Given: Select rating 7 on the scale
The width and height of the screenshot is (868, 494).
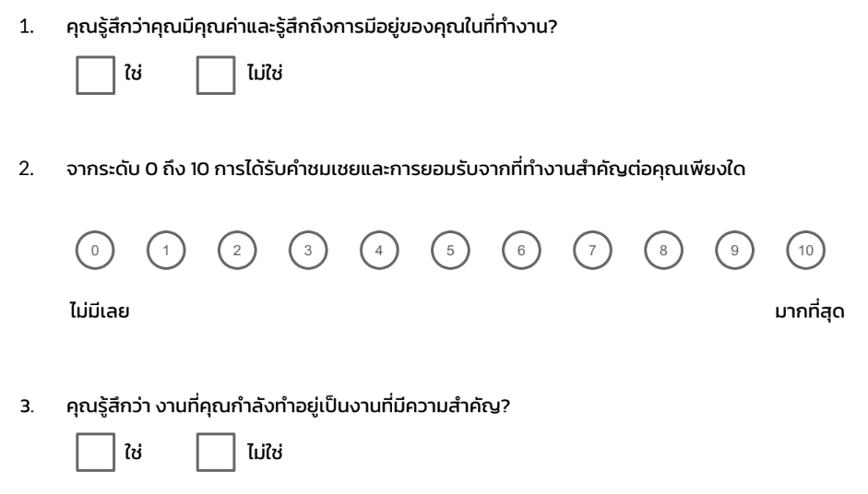Looking at the screenshot, I should (x=592, y=250).
